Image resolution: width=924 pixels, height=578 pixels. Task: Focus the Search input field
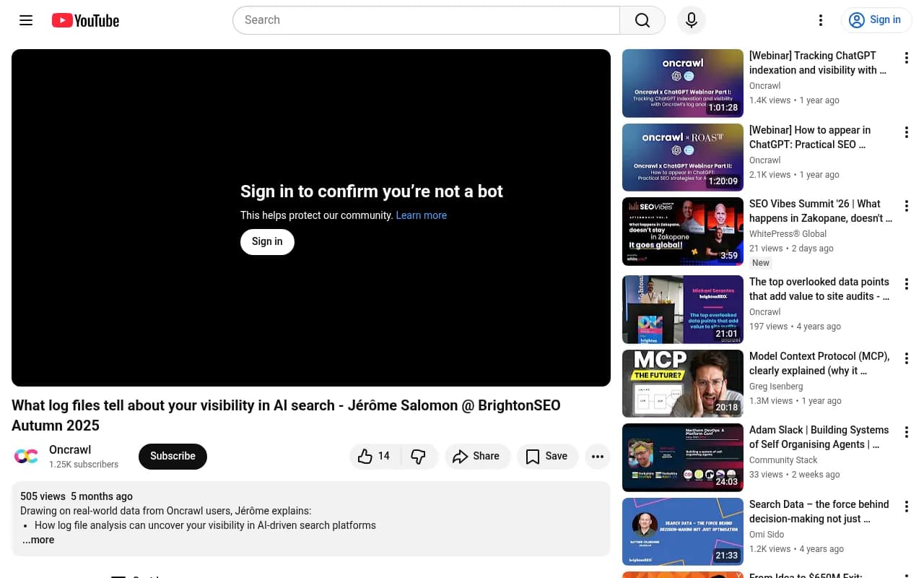pyautogui.click(x=426, y=20)
